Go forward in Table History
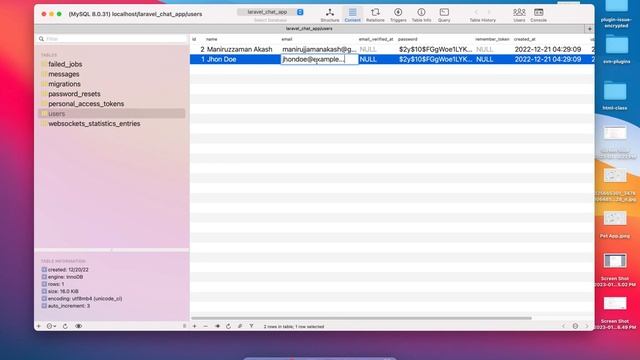The width and height of the screenshot is (640, 360). (x=489, y=12)
